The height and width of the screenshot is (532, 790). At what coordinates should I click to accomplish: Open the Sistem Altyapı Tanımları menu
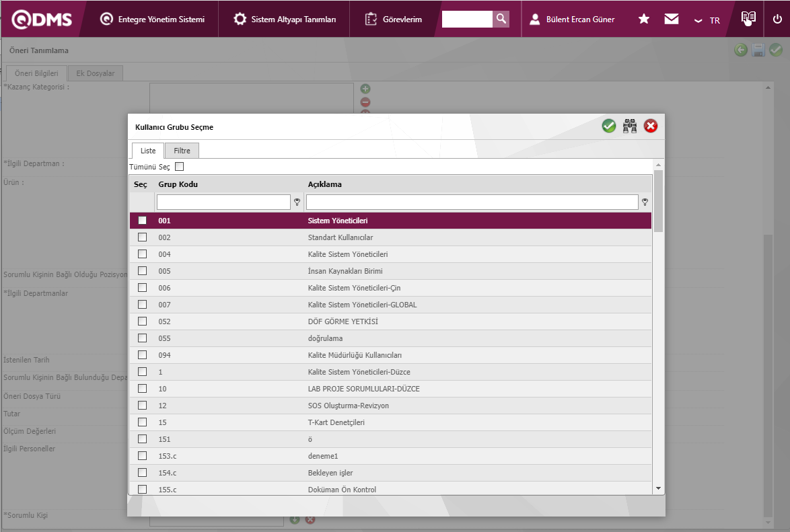tap(285, 20)
